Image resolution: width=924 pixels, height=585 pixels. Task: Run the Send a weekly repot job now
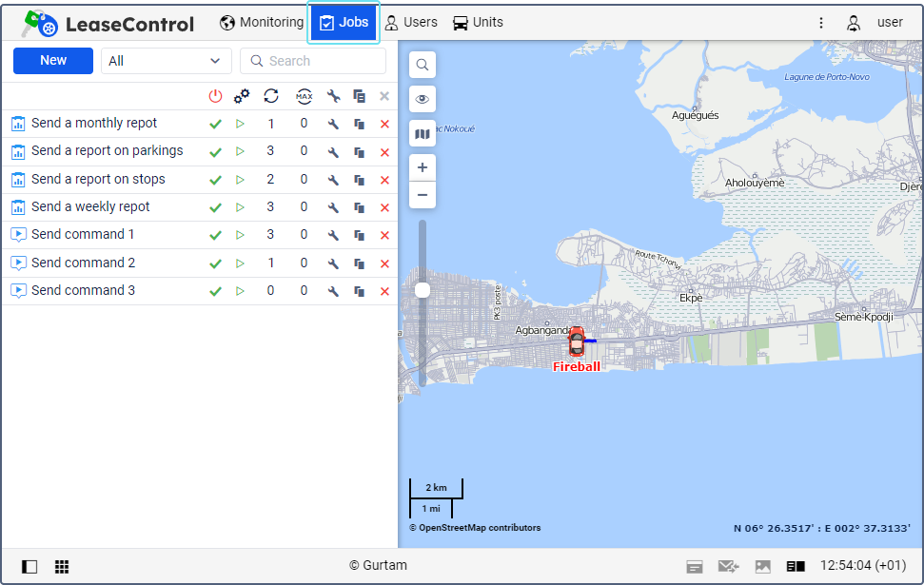(241, 207)
